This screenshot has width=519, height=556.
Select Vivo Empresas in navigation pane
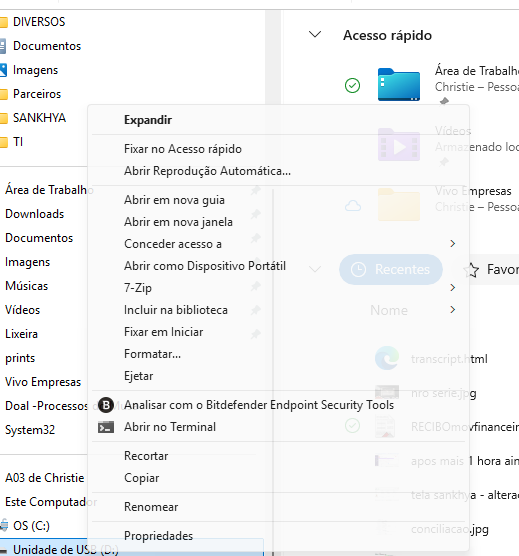point(43,382)
